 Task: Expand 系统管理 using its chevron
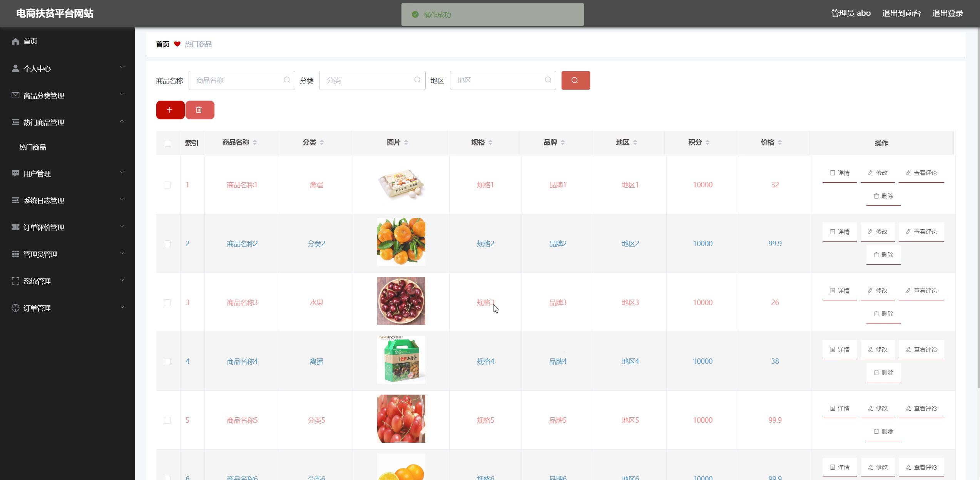point(122,280)
